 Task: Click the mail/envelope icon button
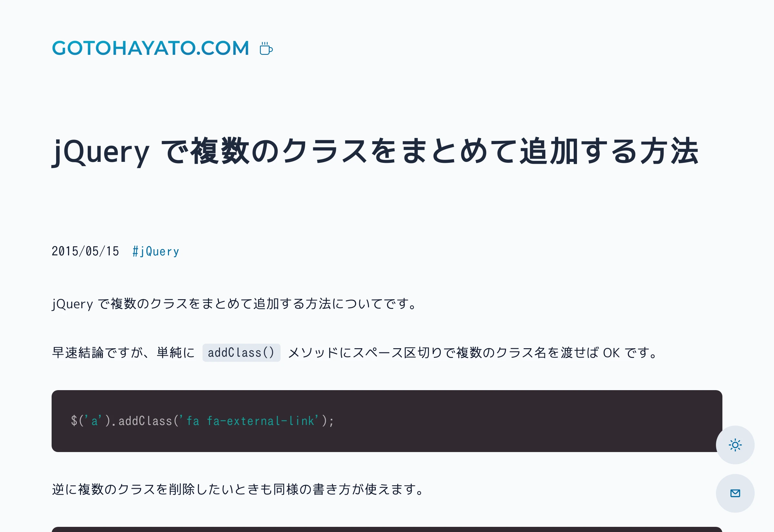pos(735,493)
